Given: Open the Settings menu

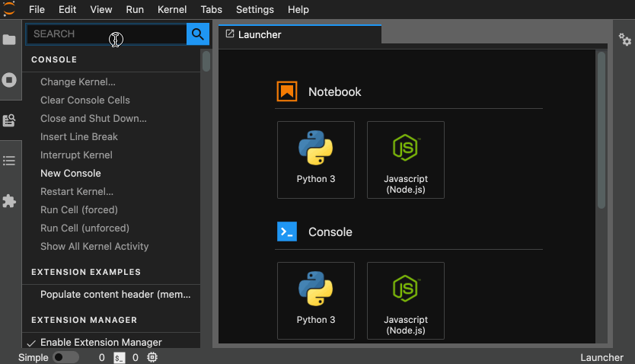Looking at the screenshot, I should 255,9.
